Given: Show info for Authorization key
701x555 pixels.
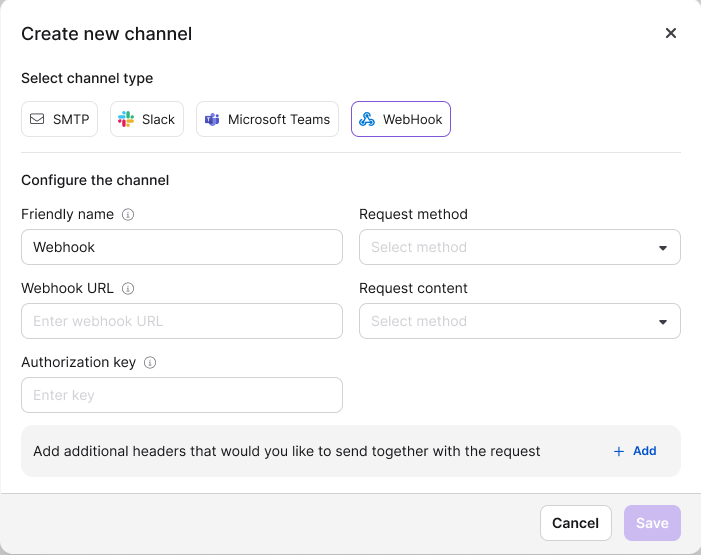Looking at the screenshot, I should [150, 363].
